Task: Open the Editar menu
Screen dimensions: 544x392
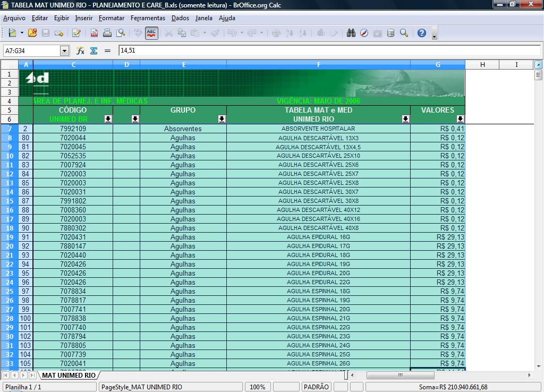Action: [x=40, y=18]
